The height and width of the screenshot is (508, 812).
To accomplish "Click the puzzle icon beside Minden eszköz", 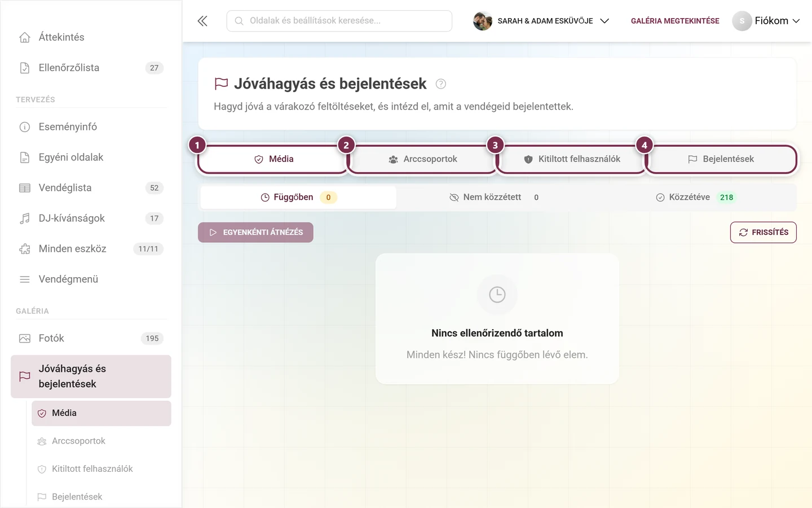I will (x=25, y=249).
